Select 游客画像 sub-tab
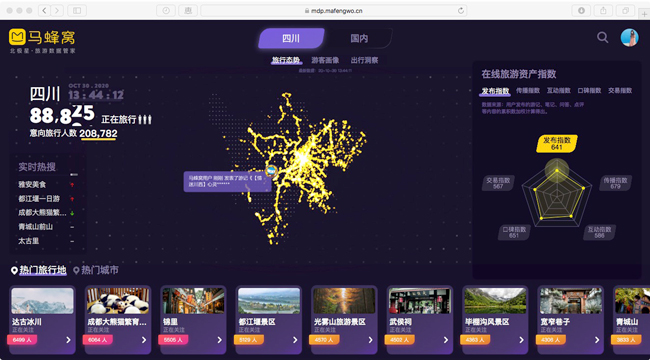The width and height of the screenshot is (650, 360). pos(325,61)
